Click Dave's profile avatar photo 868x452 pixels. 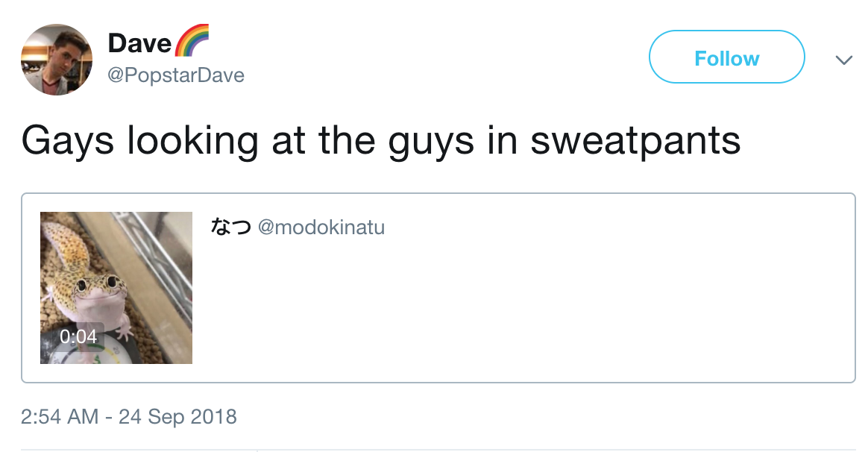tap(57, 60)
